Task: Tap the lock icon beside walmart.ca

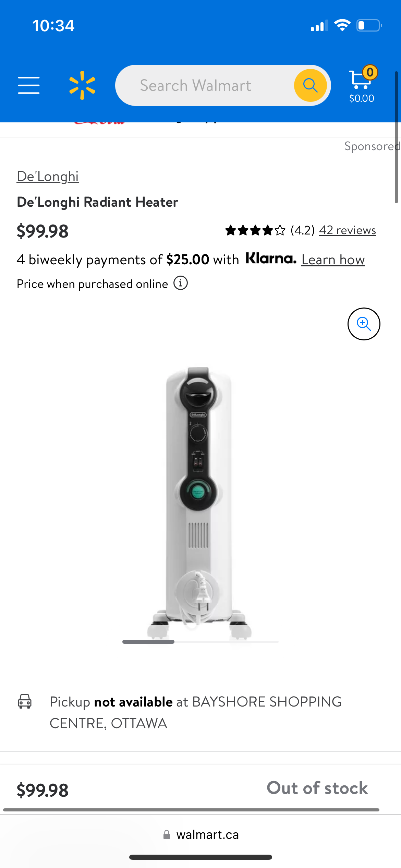Action: (x=167, y=834)
